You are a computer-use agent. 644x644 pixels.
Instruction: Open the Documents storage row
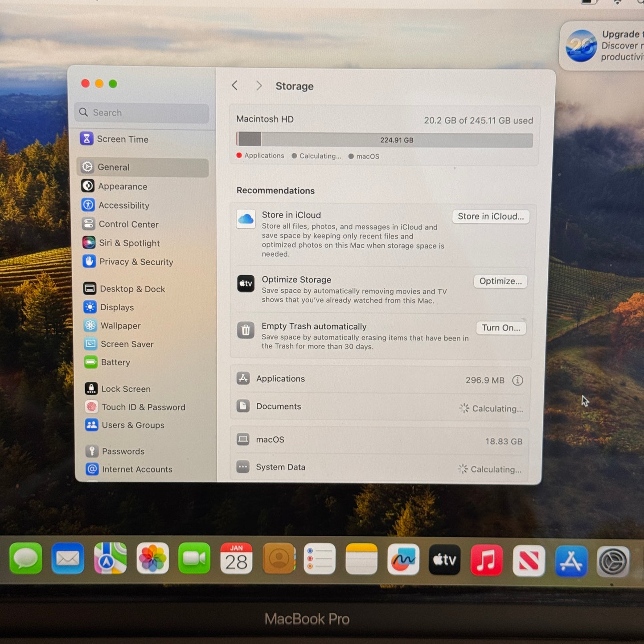pyautogui.click(x=380, y=407)
